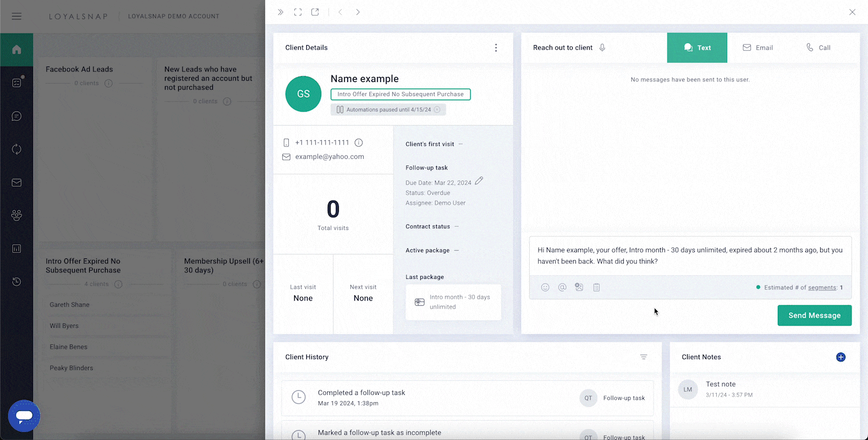868x440 pixels.
Task: Click the example@yahoo.com email address
Action: [x=329, y=157]
